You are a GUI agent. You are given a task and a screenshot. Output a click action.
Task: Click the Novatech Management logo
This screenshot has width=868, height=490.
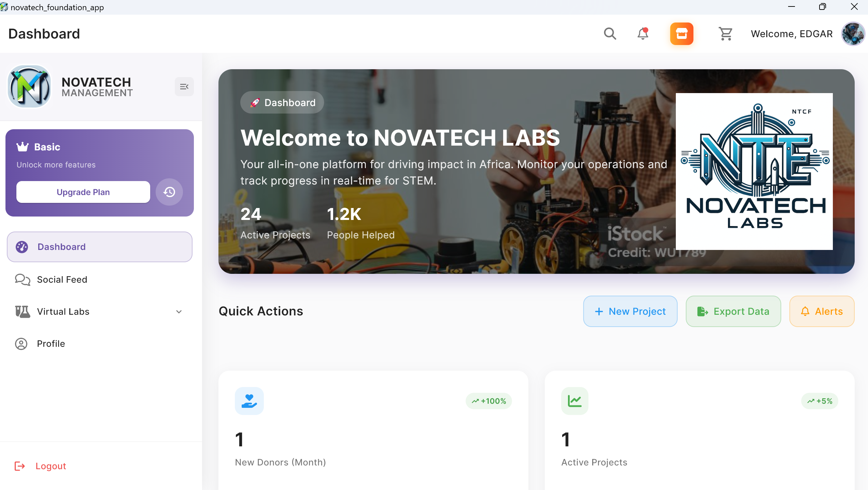(29, 87)
